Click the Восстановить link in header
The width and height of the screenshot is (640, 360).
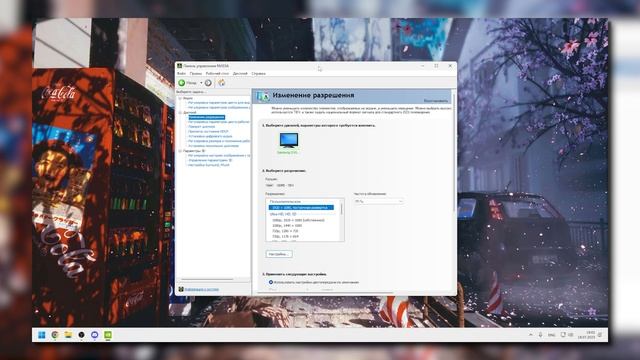[436, 100]
